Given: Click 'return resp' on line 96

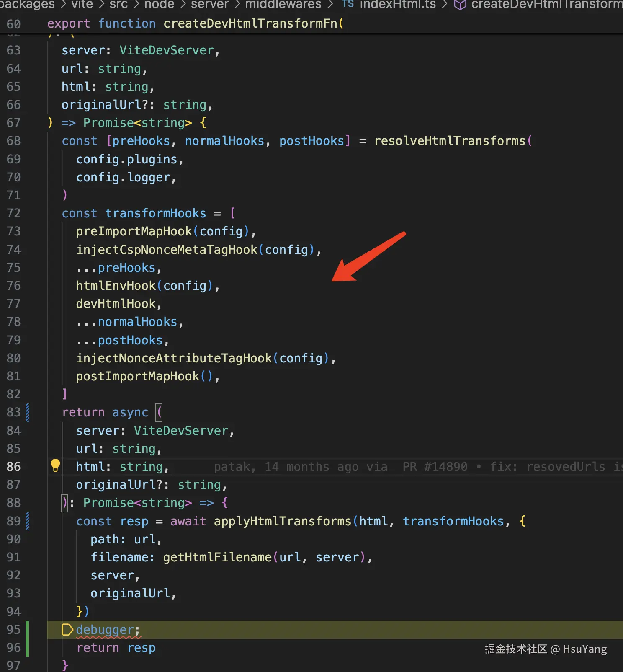Looking at the screenshot, I should pyautogui.click(x=116, y=648).
